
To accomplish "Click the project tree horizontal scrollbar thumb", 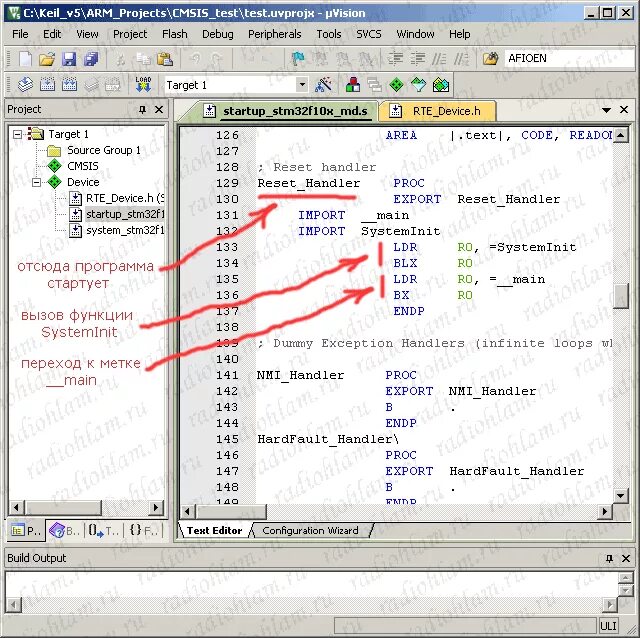I will tap(63, 508).
